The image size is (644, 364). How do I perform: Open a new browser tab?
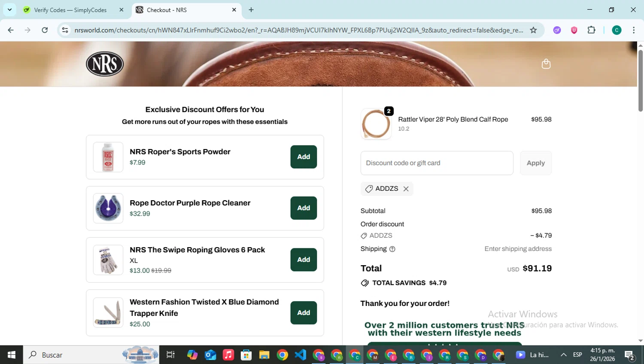(251, 10)
